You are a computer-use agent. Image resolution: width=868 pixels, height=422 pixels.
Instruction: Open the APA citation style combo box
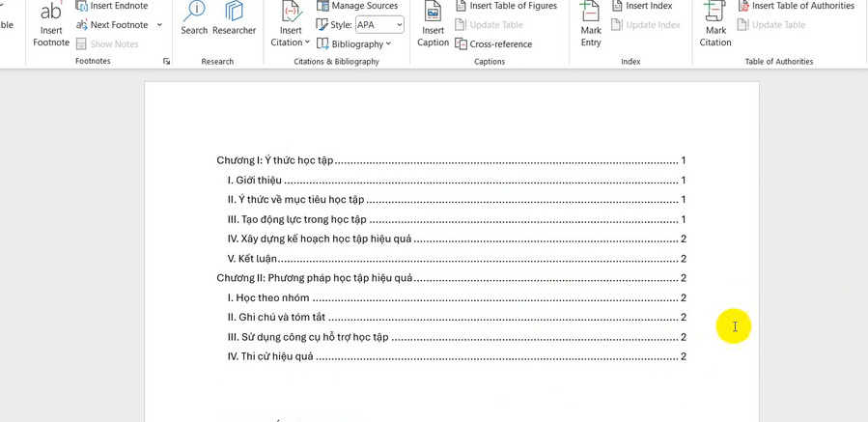[379, 25]
